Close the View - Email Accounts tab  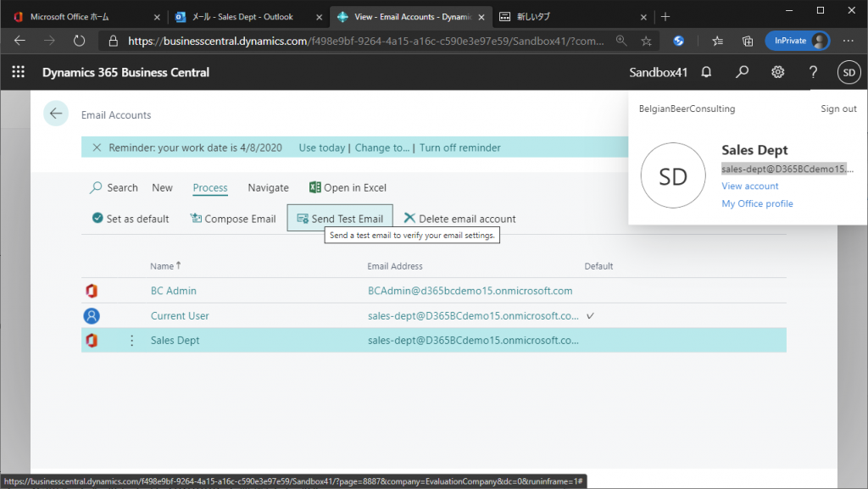pos(481,17)
